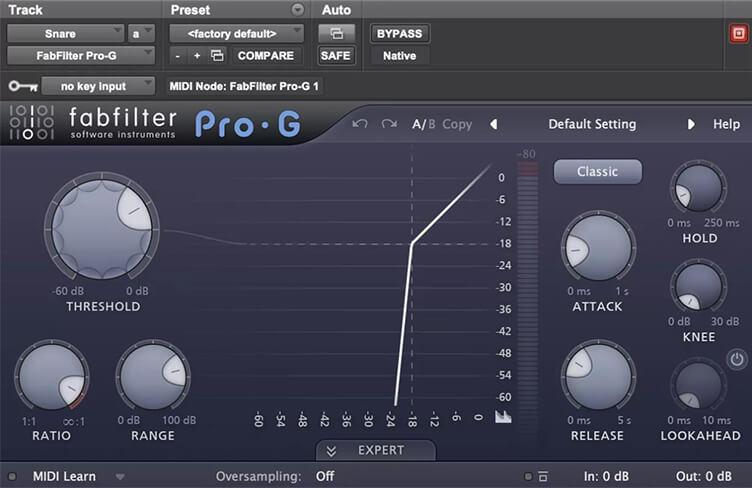Open the Help menu
This screenshot has height=488, width=752.
click(x=726, y=124)
